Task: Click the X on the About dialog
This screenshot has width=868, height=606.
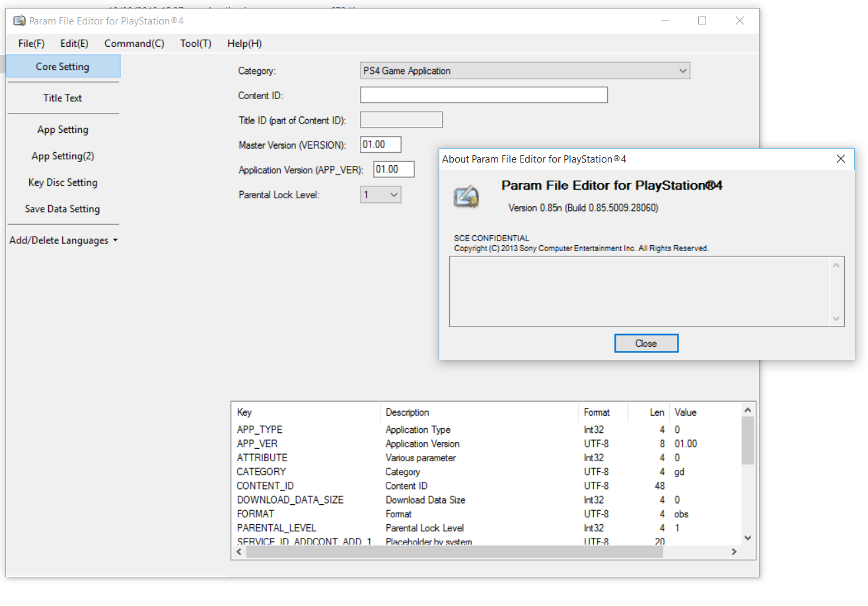Action: click(x=841, y=159)
